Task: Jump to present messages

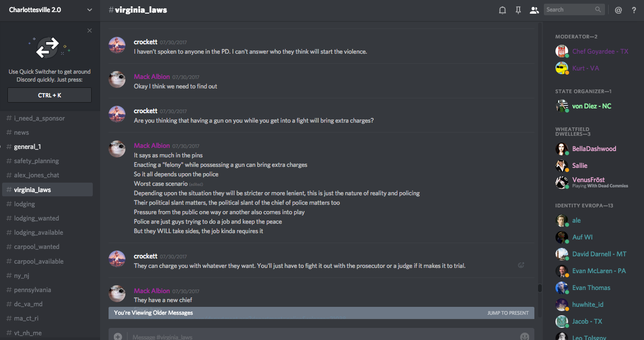Action: click(508, 313)
